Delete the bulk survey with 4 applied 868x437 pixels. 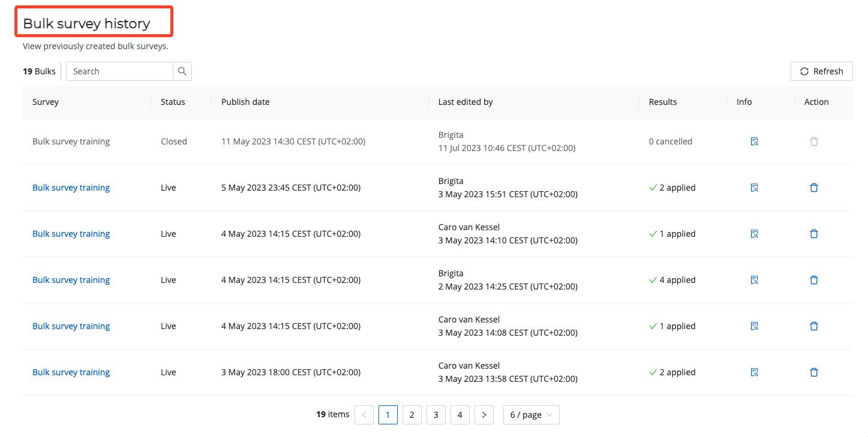814,280
